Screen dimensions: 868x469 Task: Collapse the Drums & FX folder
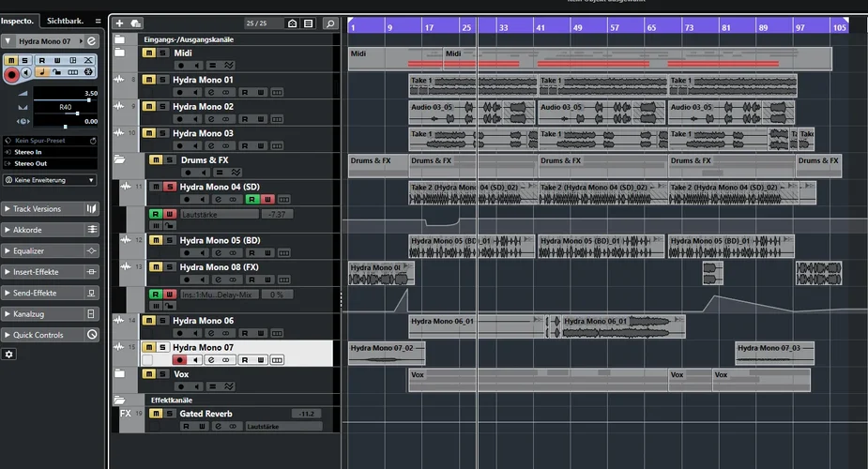[x=119, y=160]
